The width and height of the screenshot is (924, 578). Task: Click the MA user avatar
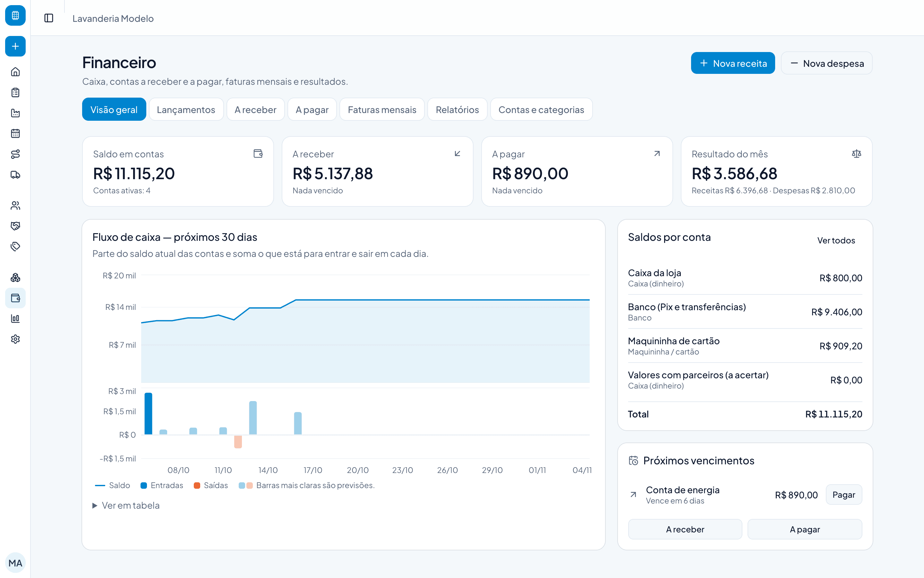pos(15,563)
